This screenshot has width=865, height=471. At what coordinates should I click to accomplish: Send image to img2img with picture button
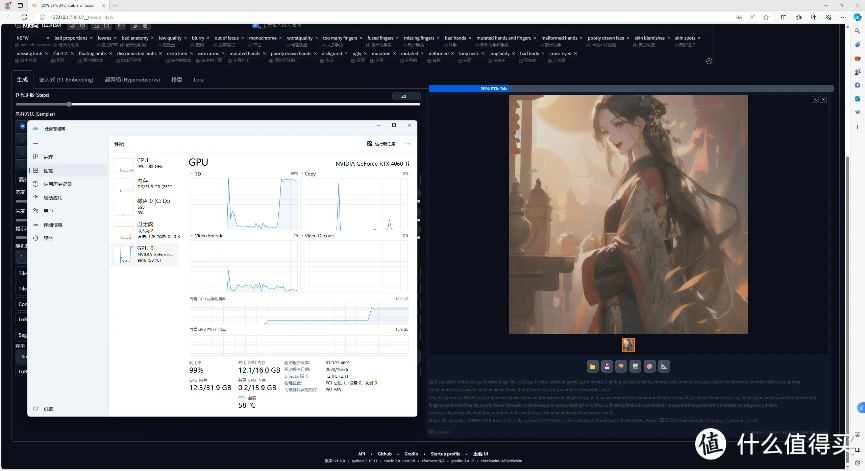(x=636, y=366)
